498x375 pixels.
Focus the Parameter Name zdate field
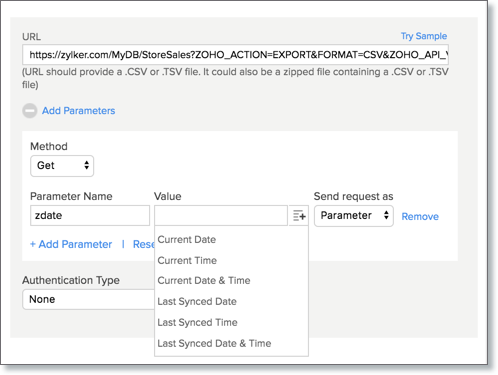[90, 216]
